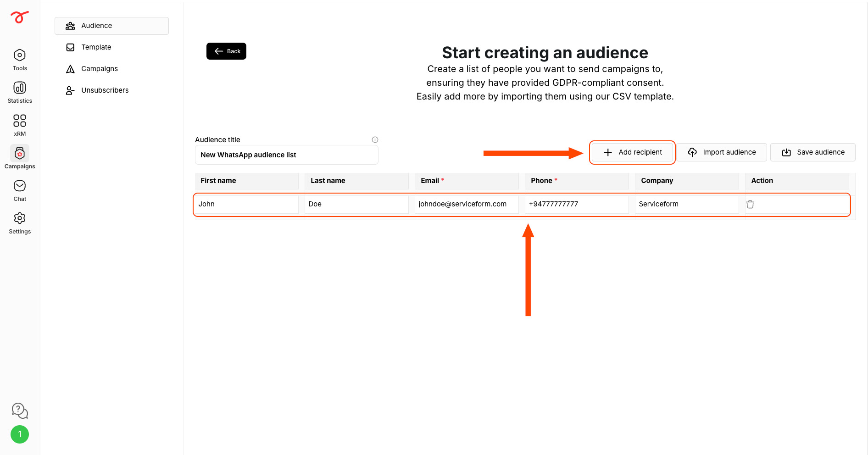The width and height of the screenshot is (868, 455).
Task: Click the Last name cell 'Doe'
Action: (357, 204)
